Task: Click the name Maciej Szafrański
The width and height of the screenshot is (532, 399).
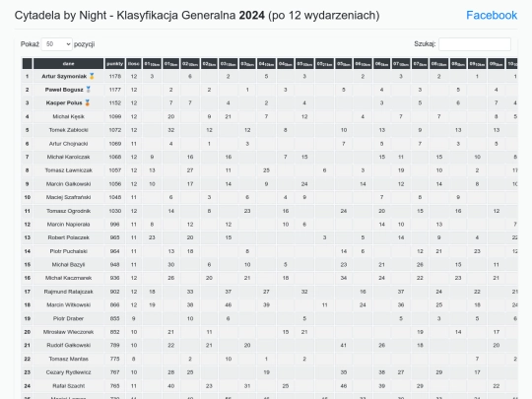Action: (x=69, y=197)
